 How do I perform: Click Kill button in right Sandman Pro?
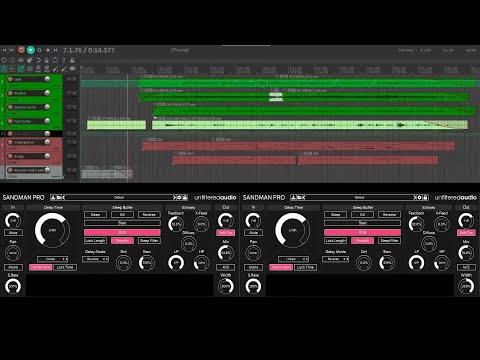coord(362,214)
